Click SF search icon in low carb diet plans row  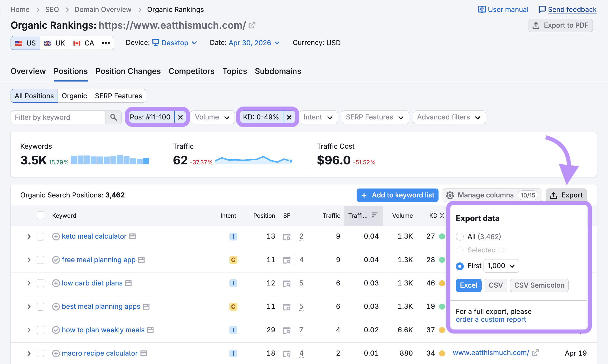[287, 284]
